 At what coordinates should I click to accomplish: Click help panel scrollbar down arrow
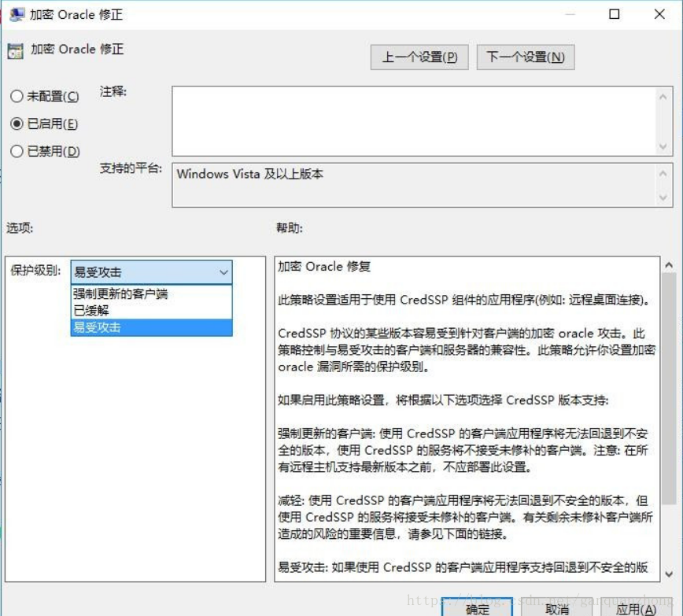point(669,574)
